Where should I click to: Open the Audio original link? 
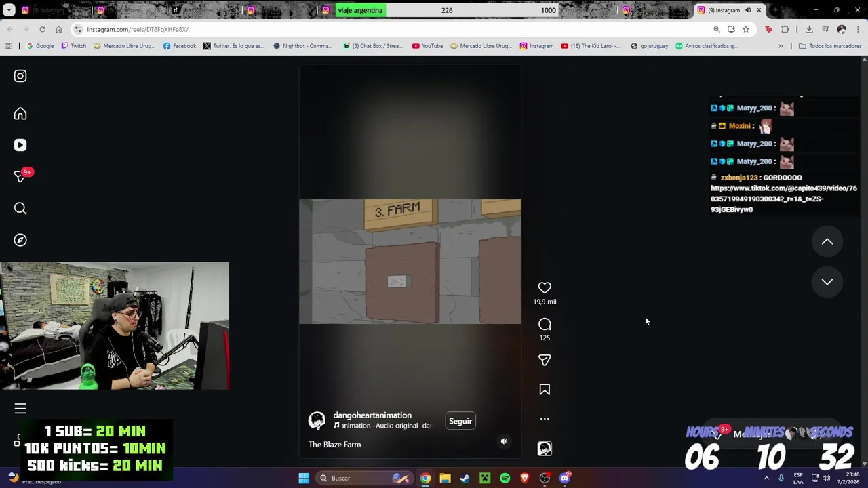click(397, 426)
